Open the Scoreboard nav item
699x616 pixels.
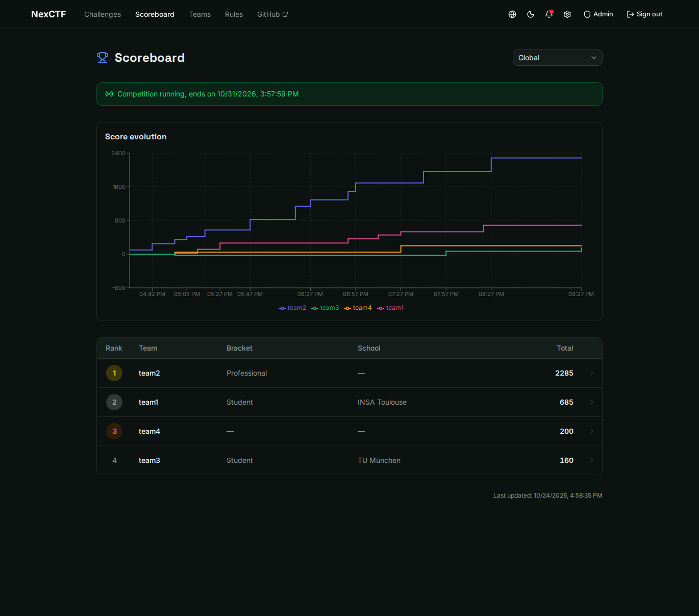tap(155, 14)
